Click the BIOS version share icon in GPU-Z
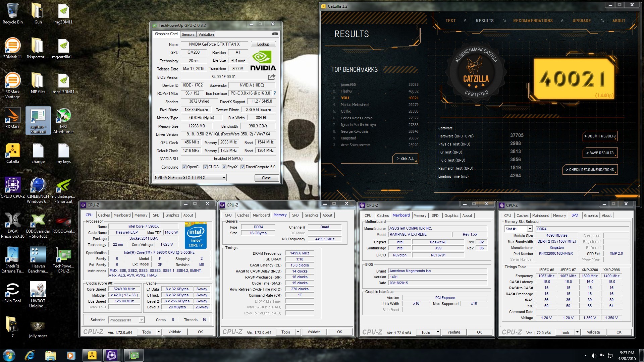Screen dimensions: 644x362 (272, 77)
